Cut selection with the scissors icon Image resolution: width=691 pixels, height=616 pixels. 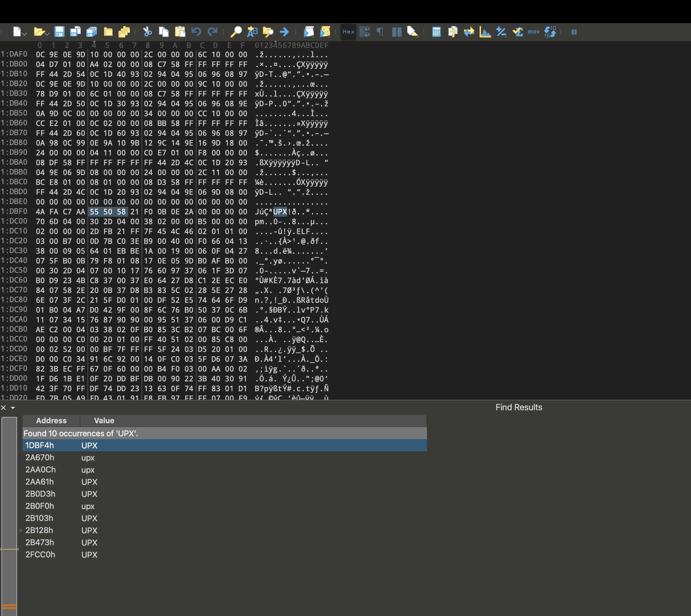pyautogui.click(x=148, y=32)
